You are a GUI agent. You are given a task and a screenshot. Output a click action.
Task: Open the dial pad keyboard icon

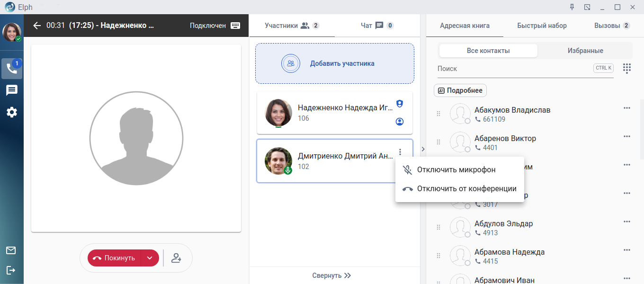point(235,26)
